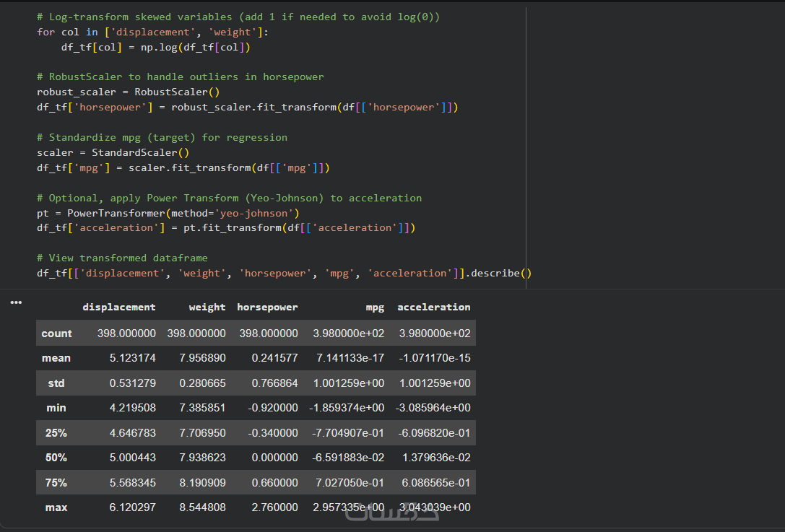Select the mpg column header

pos(375,307)
